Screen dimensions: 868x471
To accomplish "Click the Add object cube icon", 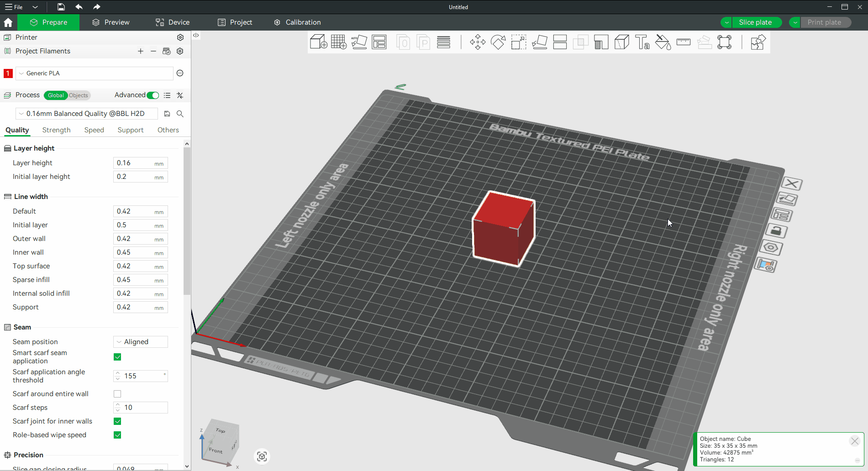I will [318, 42].
